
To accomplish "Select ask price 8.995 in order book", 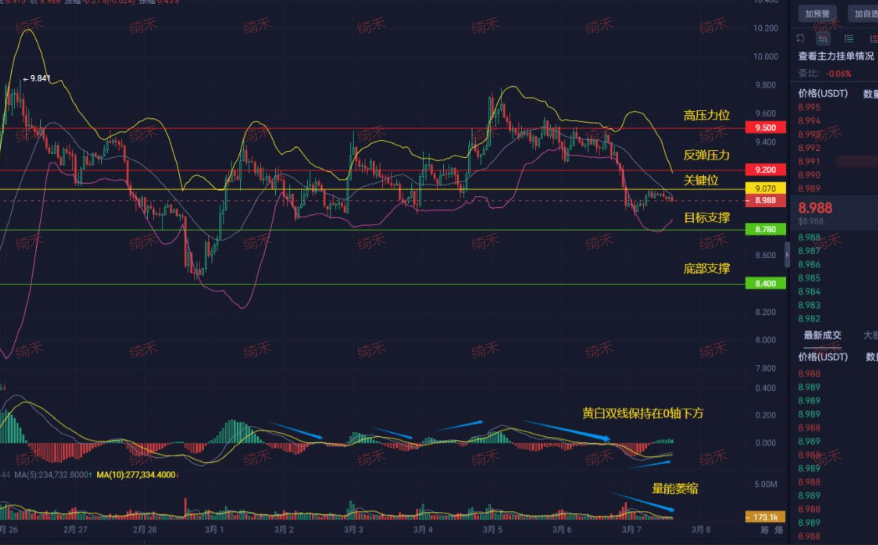I will [809, 107].
